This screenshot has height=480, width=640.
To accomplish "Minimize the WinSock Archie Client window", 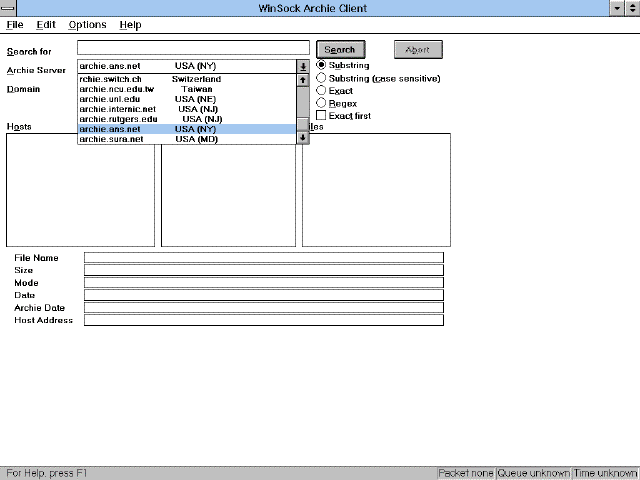I will click(617, 8).
